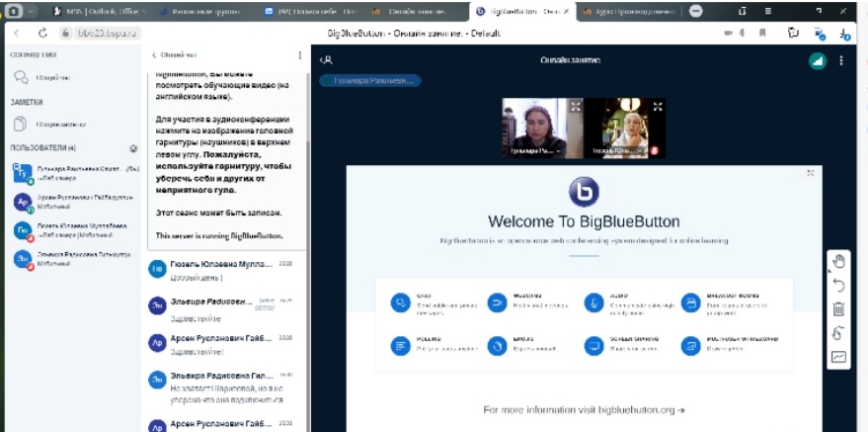Follow the bigbluebutton.org information link
The width and height of the screenshot is (868, 432).
[x=584, y=409]
